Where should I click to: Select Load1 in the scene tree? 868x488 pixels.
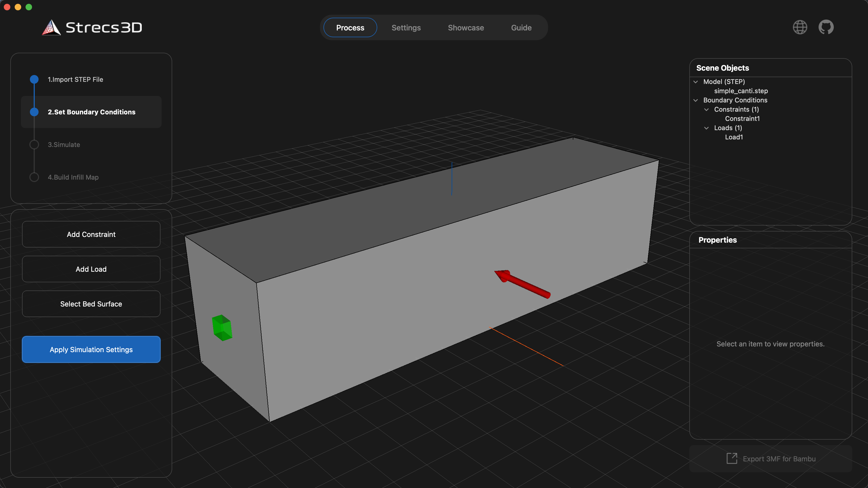pos(734,137)
